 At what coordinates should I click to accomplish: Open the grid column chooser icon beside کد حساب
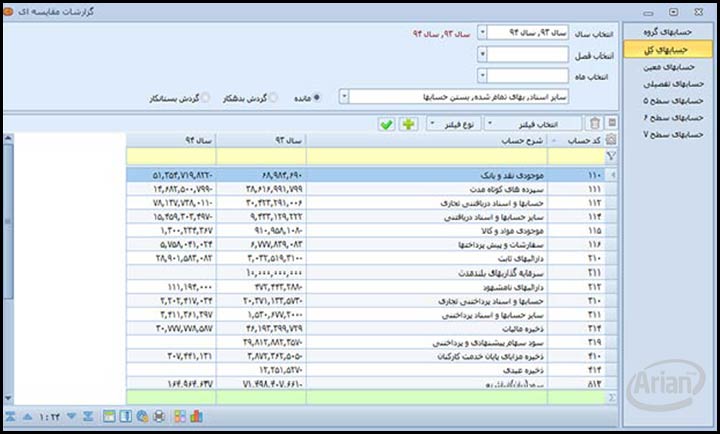(611, 140)
